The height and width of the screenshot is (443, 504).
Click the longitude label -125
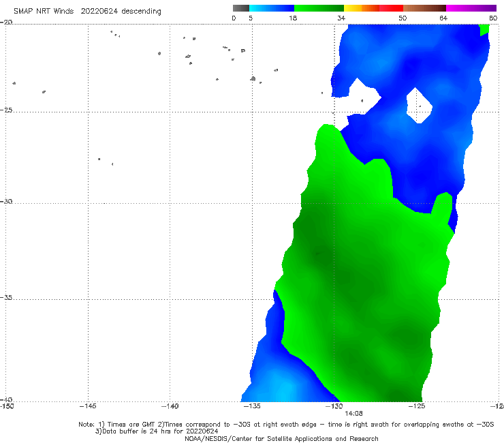417,406
